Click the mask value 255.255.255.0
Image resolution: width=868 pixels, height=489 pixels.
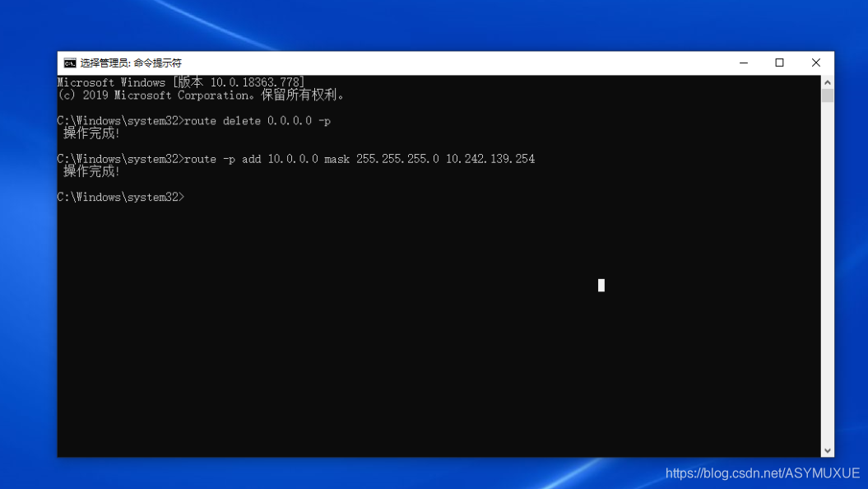pyautogui.click(x=397, y=159)
